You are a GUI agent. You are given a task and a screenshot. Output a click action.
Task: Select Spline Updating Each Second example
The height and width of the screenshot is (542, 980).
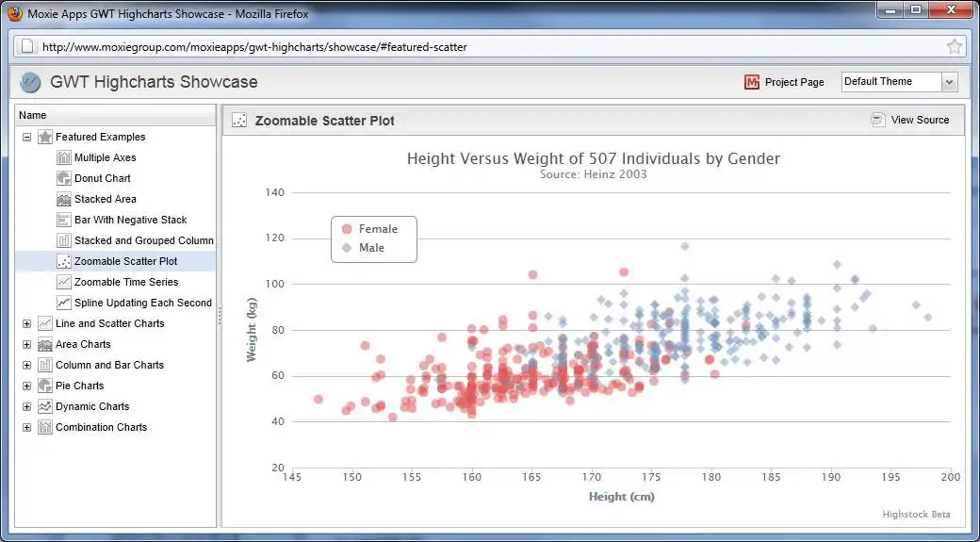click(x=143, y=303)
